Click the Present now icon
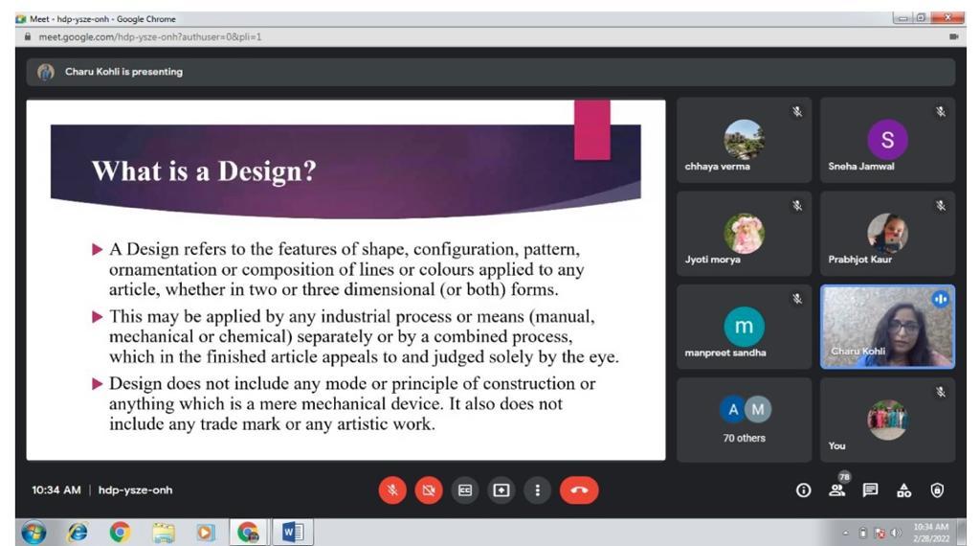Viewport: 980px width, 546px height. click(501, 490)
